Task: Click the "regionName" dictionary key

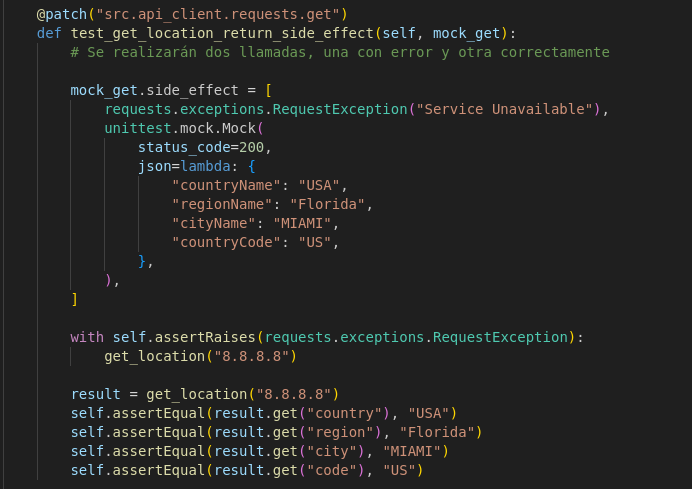Action: click(x=224, y=204)
